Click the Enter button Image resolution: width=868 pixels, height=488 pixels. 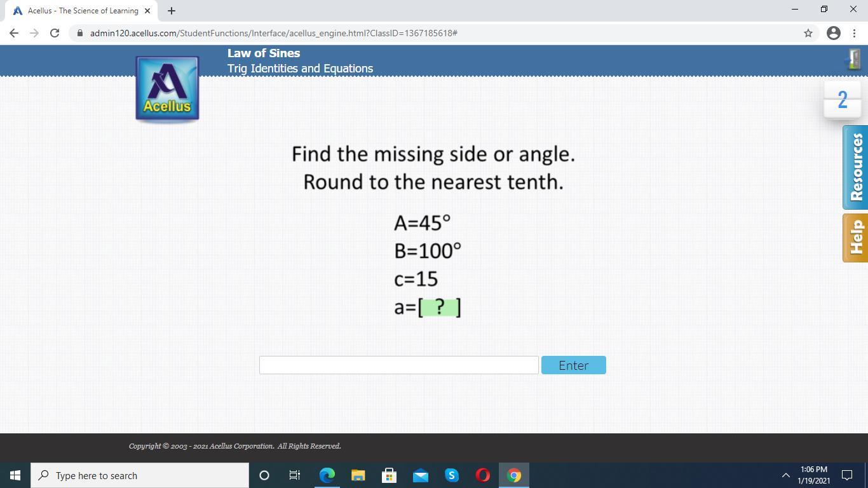click(x=573, y=365)
